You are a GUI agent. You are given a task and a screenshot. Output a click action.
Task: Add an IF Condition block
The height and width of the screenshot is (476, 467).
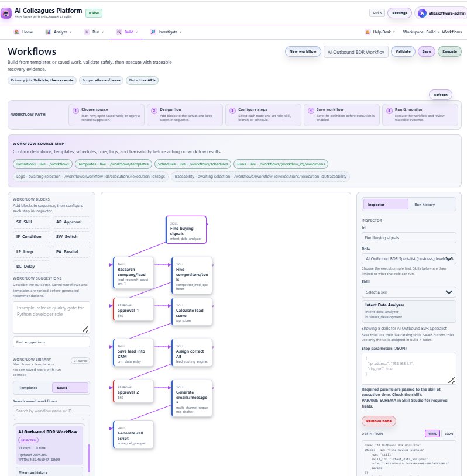click(x=31, y=237)
